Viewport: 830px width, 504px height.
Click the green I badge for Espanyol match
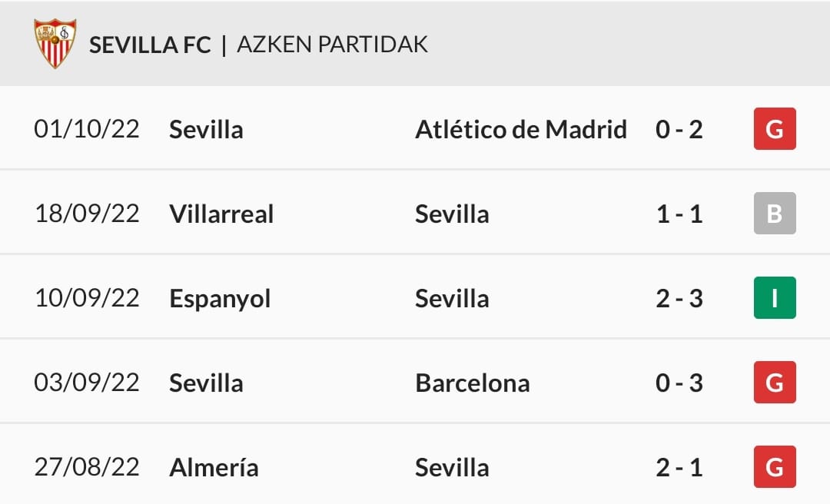[775, 297]
